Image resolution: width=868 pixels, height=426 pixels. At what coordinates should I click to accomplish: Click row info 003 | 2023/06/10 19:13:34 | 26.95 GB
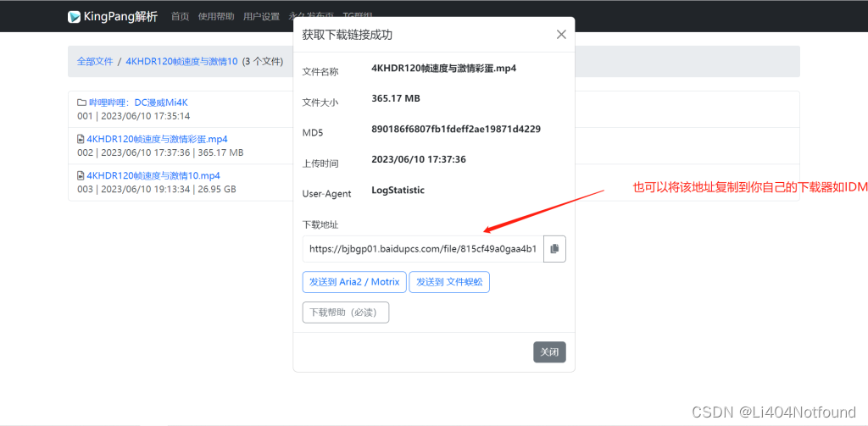(157, 189)
